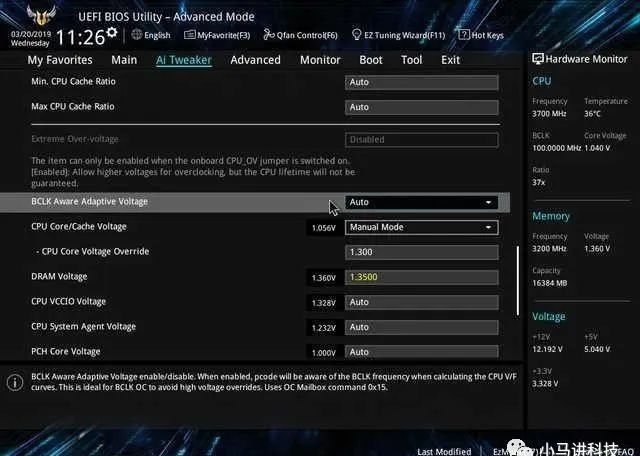Select the CPU VCCIO Voltage label
The width and height of the screenshot is (640, 456).
click(69, 301)
